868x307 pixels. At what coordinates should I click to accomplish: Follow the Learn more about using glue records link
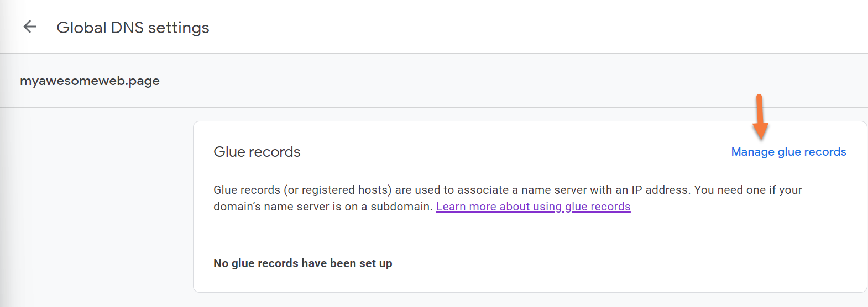tap(533, 207)
